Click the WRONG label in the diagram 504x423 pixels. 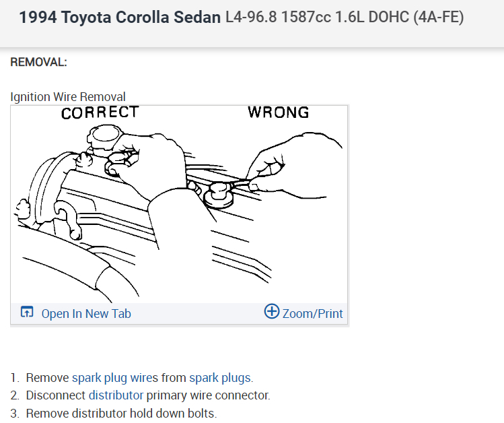279,112
